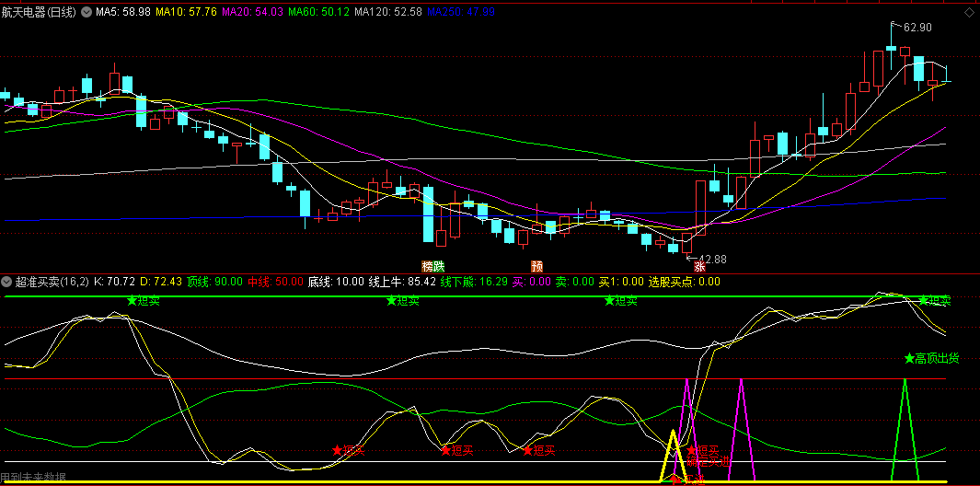This screenshot has width=980, height=486.
Task: Click the MA60: 50.12 label
Action: click(x=318, y=12)
